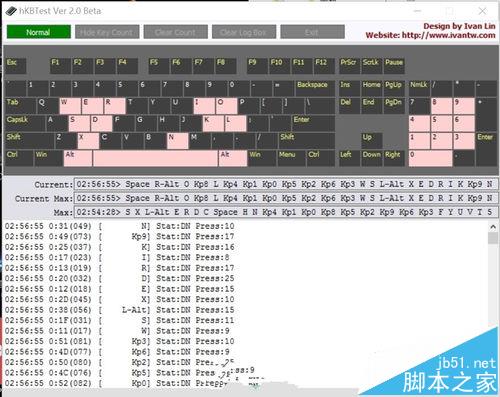
Task: Click the Current keys text field
Action: point(286,184)
